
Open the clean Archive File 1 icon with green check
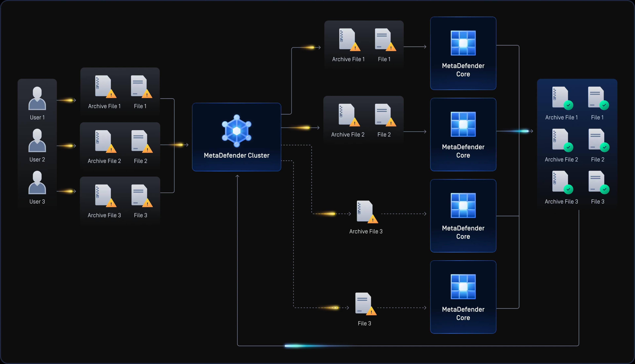click(x=563, y=98)
